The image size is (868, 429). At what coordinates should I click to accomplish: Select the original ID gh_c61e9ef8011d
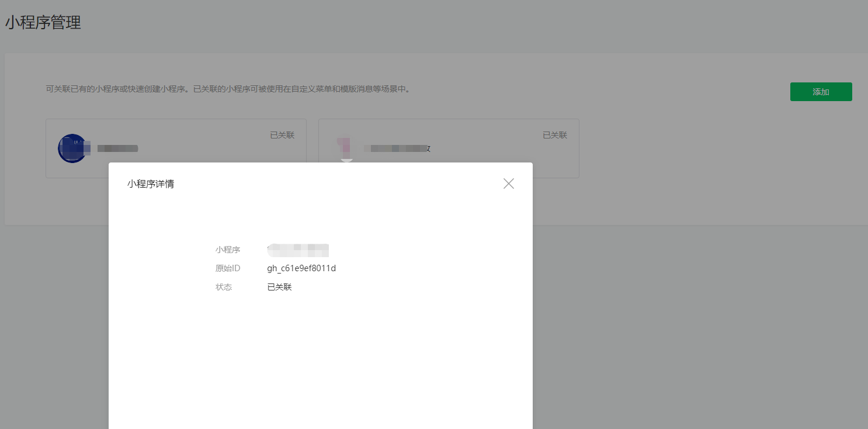click(x=301, y=269)
